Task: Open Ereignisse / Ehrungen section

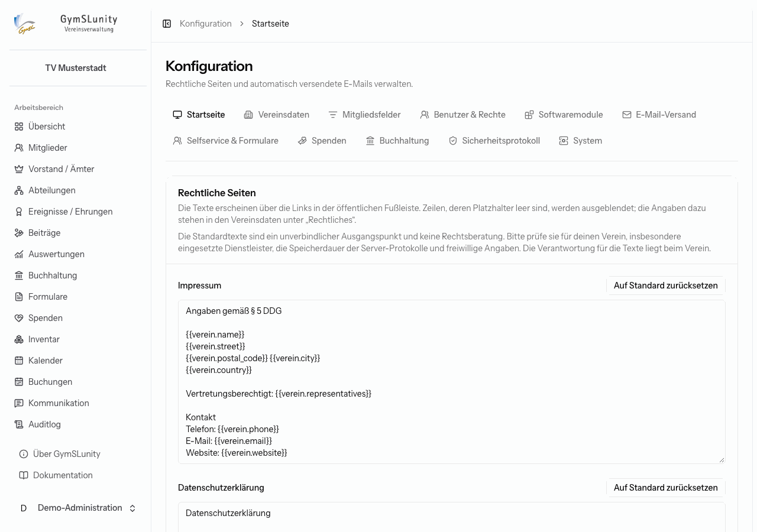Action: click(78, 212)
